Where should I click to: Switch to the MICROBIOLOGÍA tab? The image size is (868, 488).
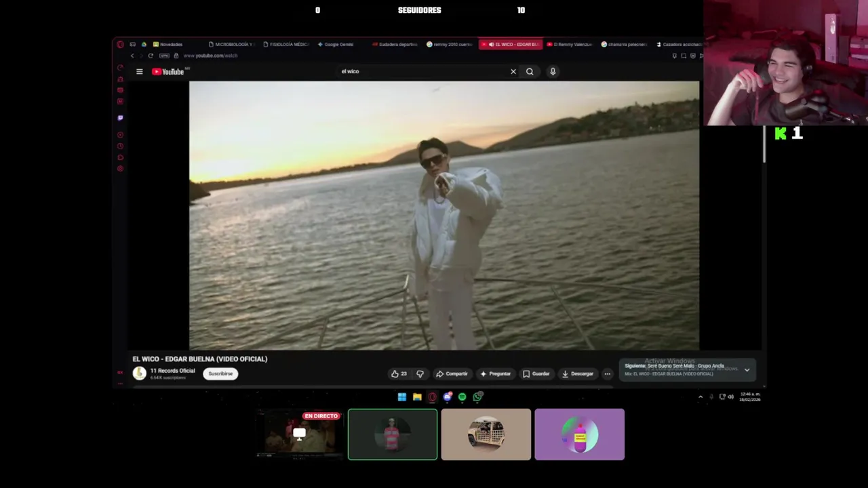click(231, 44)
